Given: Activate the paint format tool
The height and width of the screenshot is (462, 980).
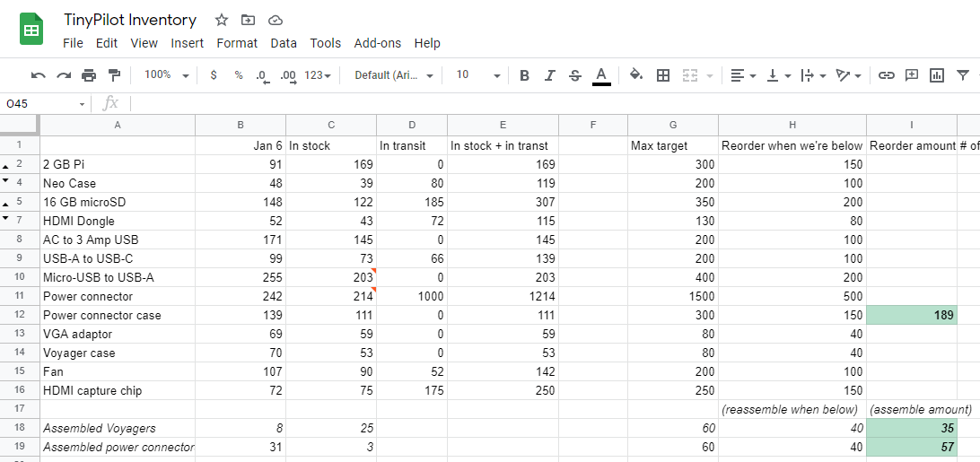Looking at the screenshot, I should [x=114, y=75].
